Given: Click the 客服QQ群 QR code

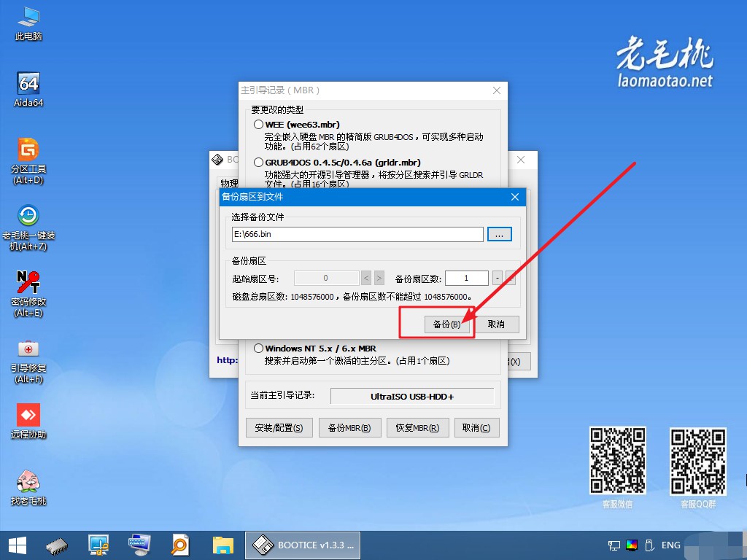Looking at the screenshot, I should 698,462.
